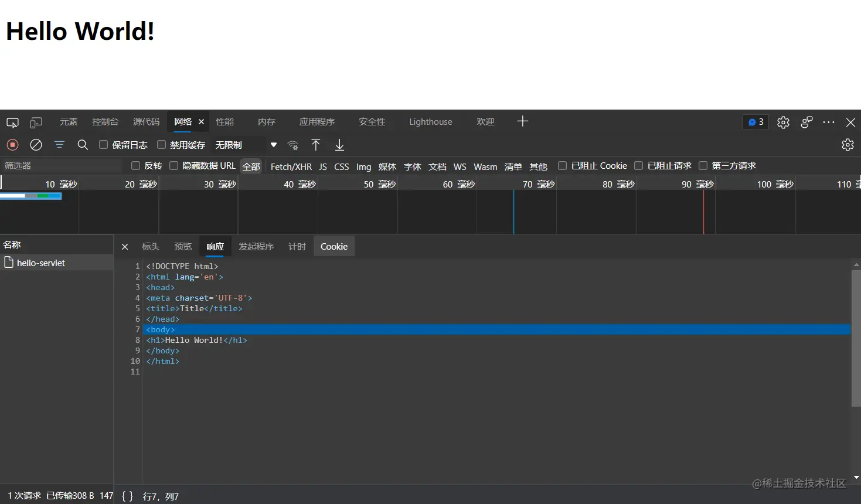Screen dimensions: 861x504
Task: Filter requests by 媒体
Action: pos(387,166)
